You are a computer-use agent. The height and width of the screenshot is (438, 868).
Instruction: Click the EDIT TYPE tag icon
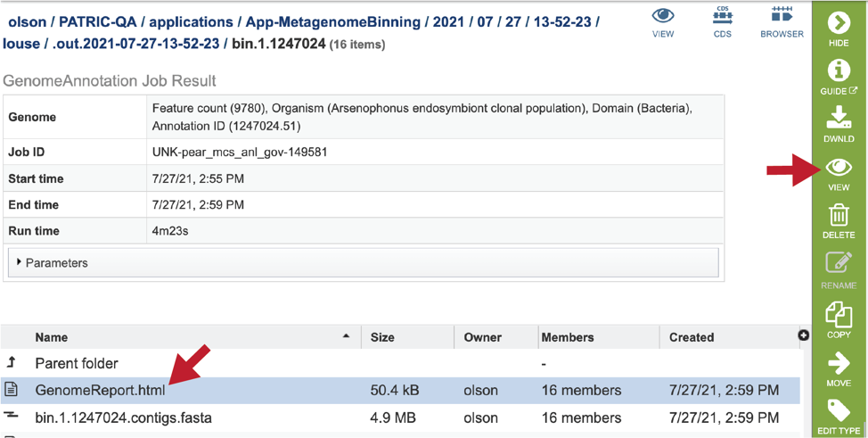839,411
